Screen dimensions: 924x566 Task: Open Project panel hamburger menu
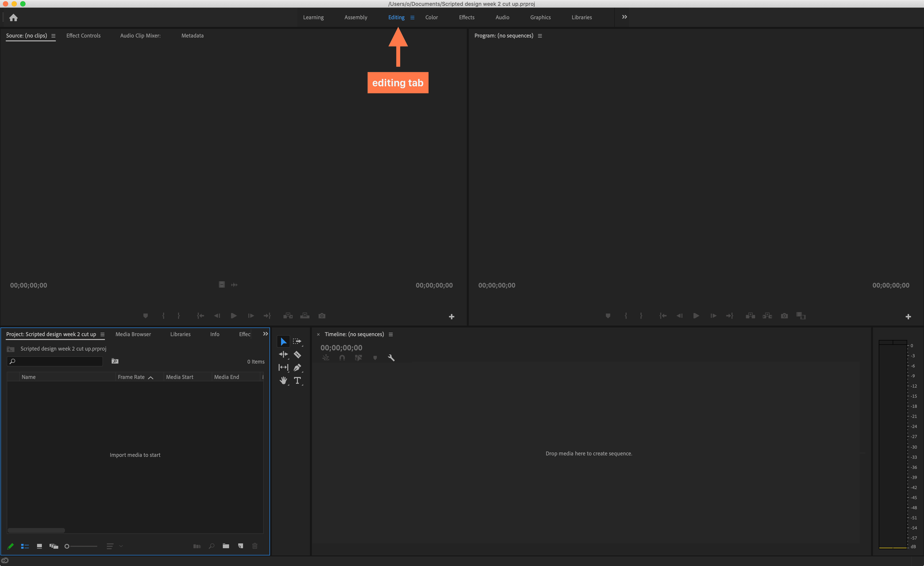[102, 334]
